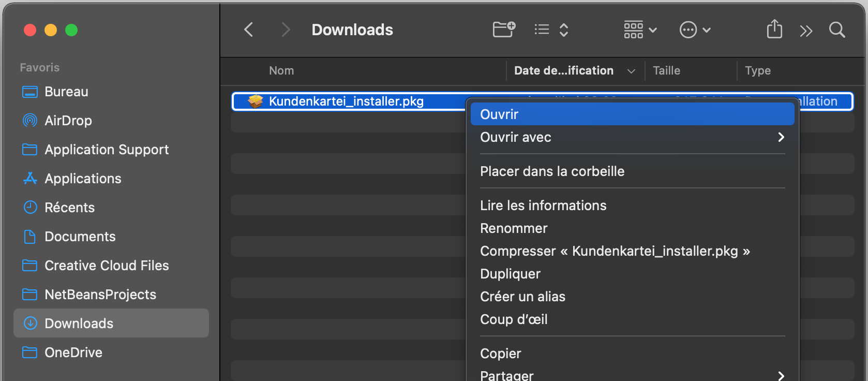Select Copier in the context menu
Viewport: 868px width, 381px height.
[632, 353]
